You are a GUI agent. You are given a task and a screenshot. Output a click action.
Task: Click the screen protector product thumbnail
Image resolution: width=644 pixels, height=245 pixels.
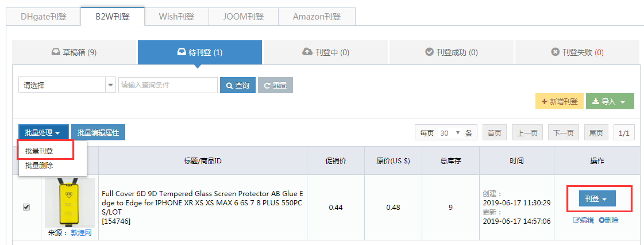[x=70, y=203]
